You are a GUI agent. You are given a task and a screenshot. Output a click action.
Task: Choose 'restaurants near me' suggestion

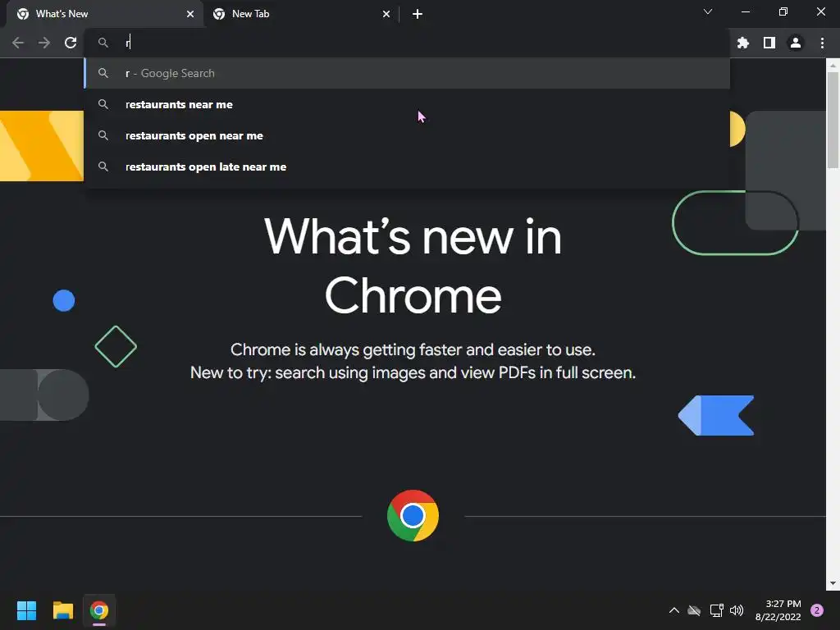coord(407,104)
